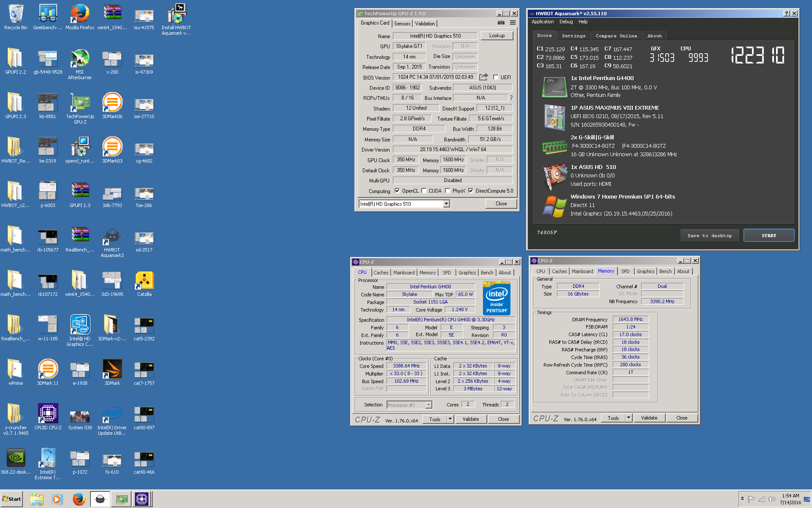The image size is (812, 508).
Task: Click Bus Interface question mark in GPU-Z
Action: tap(511, 98)
